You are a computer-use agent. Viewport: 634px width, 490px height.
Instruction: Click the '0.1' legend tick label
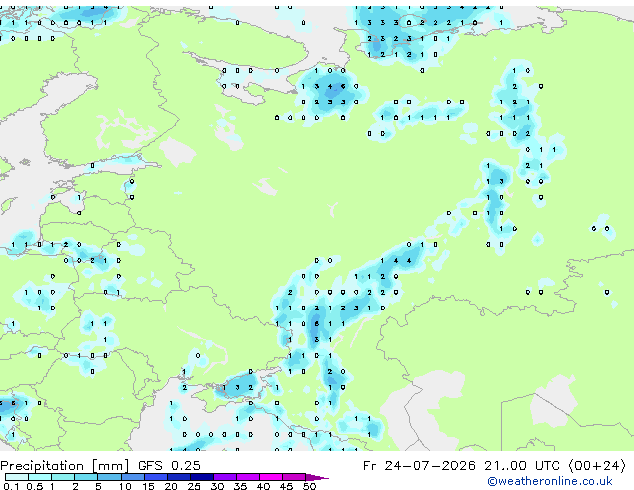tap(12, 486)
